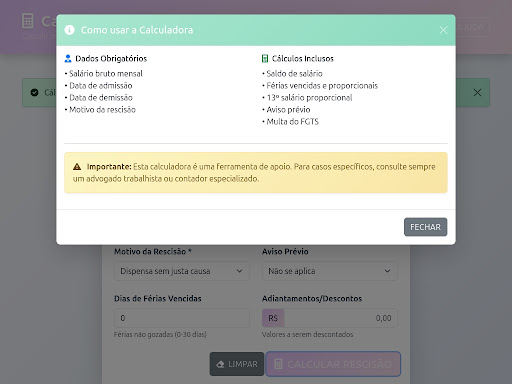Click the AJUDA button in header

pyautogui.click(x=471, y=27)
